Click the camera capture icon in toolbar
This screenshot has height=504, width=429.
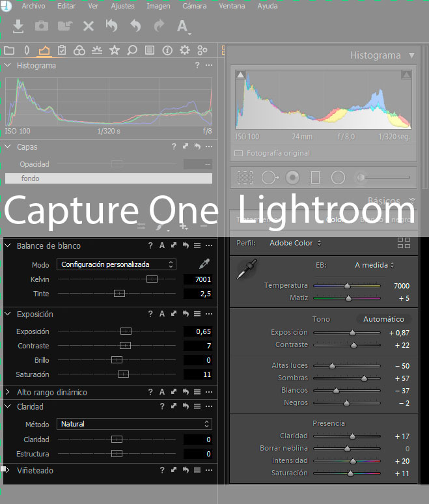click(42, 25)
